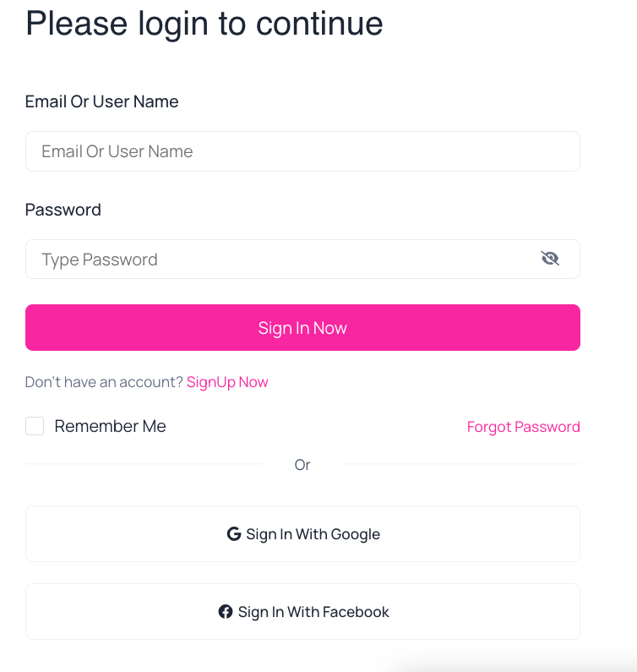Open the SignUp Now link
Viewport: 637px width, 672px height.
227,382
